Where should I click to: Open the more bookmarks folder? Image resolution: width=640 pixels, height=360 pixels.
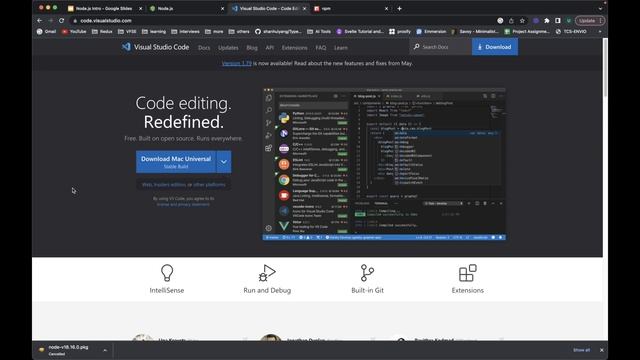point(214,31)
